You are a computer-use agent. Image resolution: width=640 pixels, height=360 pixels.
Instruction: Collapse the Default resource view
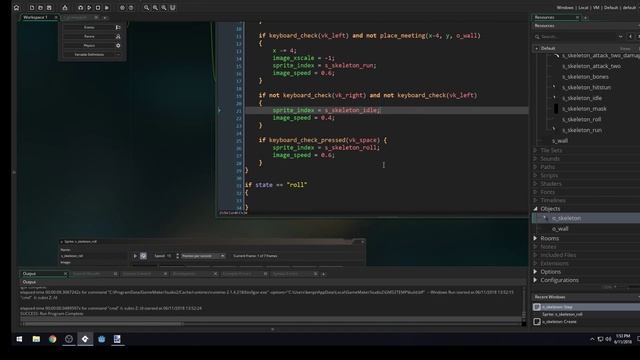[536, 48]
